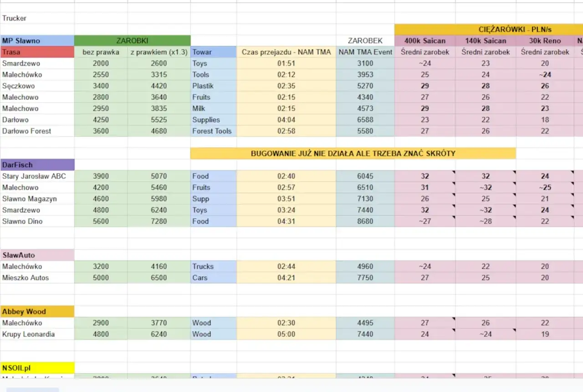583x392 pixels.
Task: Click the Mieszko Autos route cell
Action: click(x=37, y=278)
